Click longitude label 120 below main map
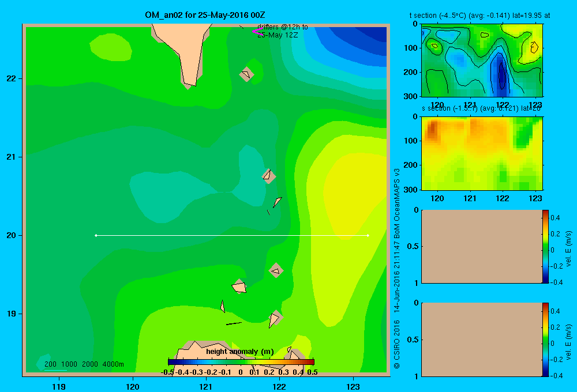This screenshot has width=577, height=392. pos(133,386)
